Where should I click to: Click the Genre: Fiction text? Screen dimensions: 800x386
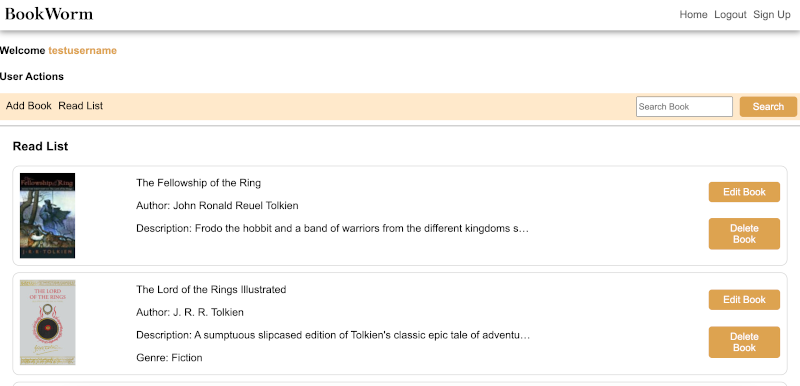(169, 357)
